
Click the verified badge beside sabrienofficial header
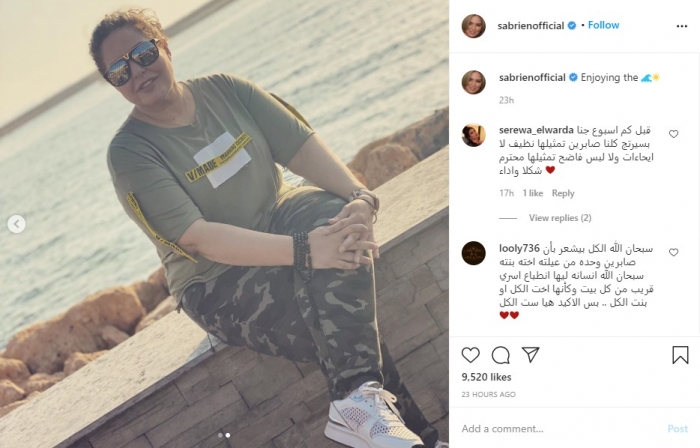pyautogui.click(x=572, y=26)
